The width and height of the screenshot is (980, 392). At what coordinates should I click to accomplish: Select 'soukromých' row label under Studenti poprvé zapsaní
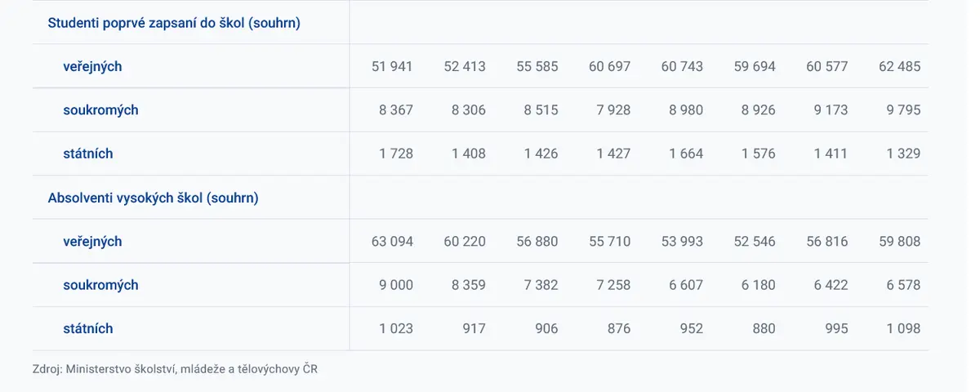tap(100, 109)
